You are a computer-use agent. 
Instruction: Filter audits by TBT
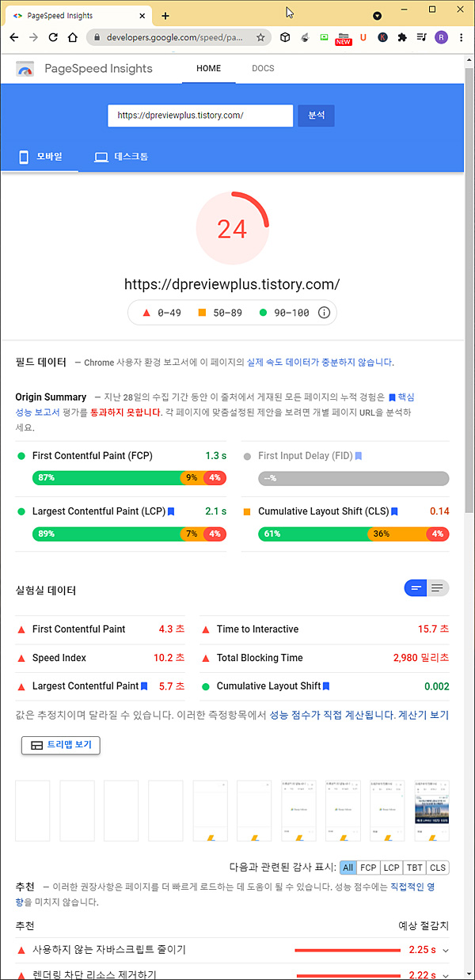pos(415,868)
